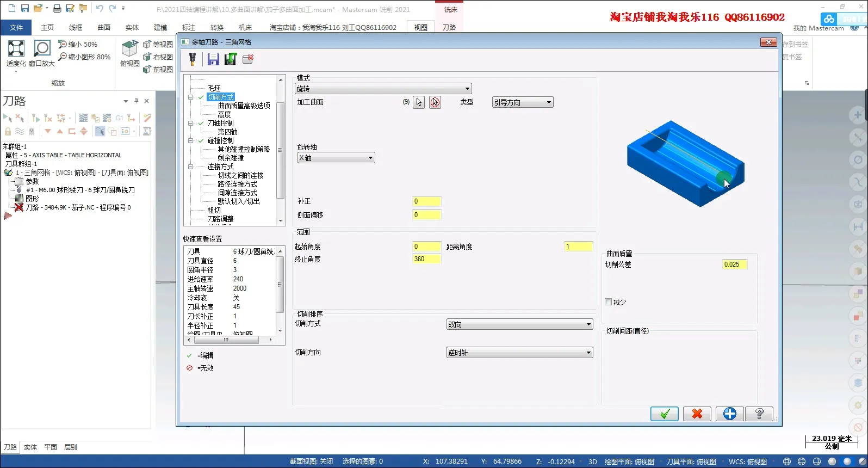Switch to 等视图 isometric view
Screen dimensions: 868x468
coord(158,44)
